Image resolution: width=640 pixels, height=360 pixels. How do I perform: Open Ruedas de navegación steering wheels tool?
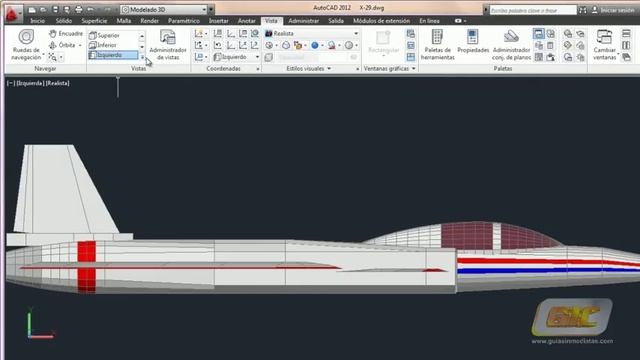pos(26,45)
